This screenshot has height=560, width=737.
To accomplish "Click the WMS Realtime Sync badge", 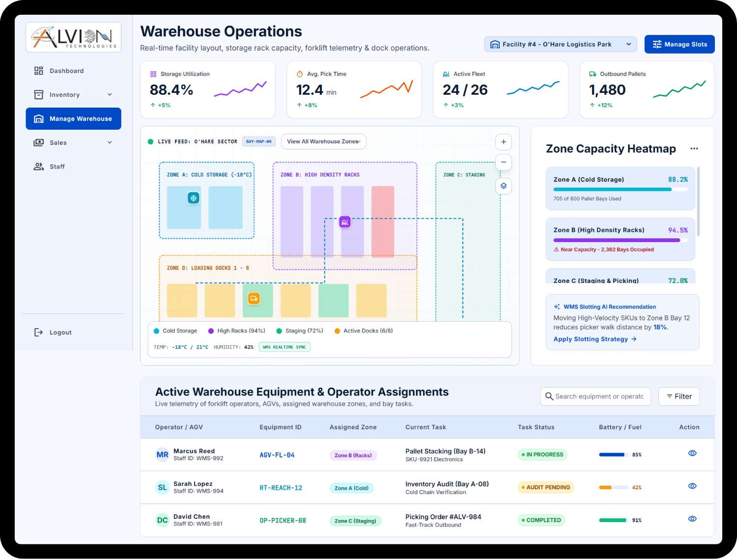I will (x=284, y=347).
